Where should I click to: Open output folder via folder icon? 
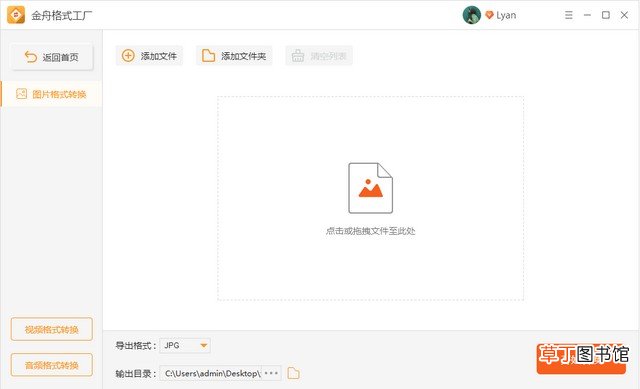(293, 373)
